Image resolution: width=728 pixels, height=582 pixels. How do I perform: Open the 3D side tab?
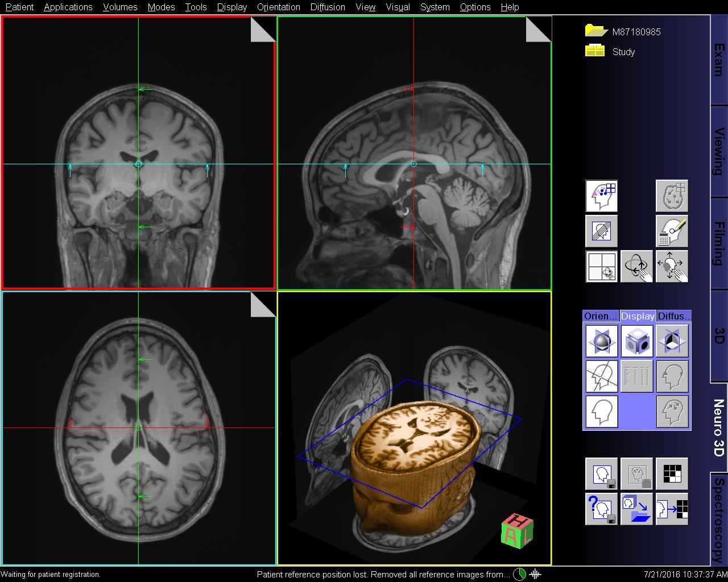pyautogui.click(x=719, y=335)
